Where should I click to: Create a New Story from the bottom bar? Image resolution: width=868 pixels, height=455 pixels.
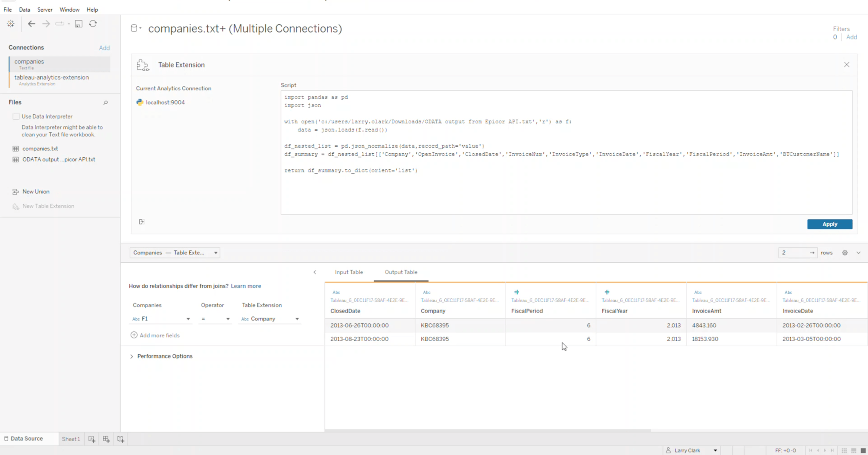(x=120, y=439)
